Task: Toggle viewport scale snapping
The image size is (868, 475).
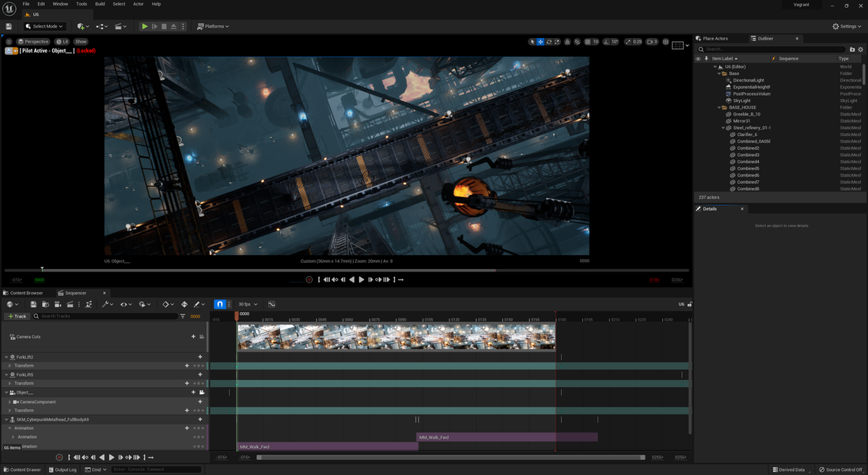Action: [628, 41]
